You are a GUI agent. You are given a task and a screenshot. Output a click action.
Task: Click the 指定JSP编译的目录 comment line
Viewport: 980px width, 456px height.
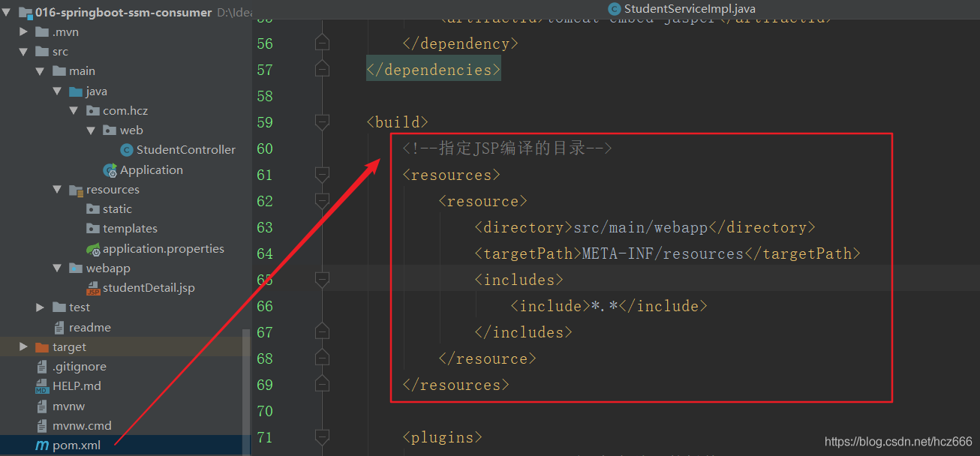(x=507, y=148)
